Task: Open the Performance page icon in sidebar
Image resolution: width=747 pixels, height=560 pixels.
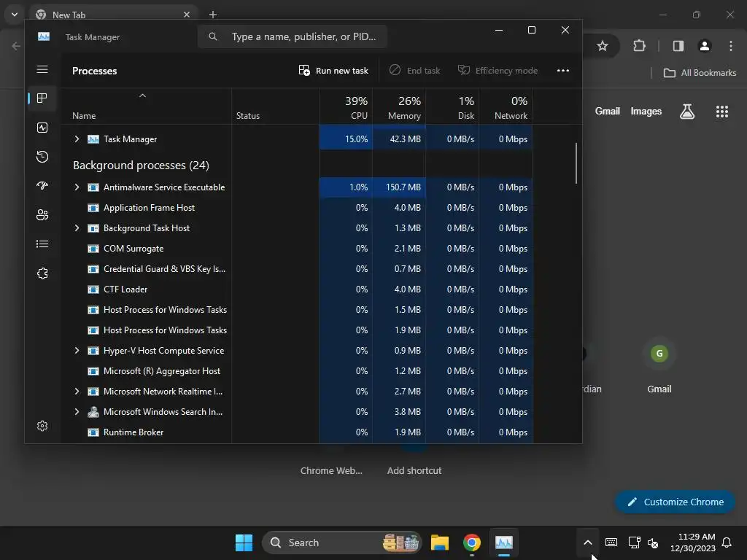Action: (x=42, y=128)
